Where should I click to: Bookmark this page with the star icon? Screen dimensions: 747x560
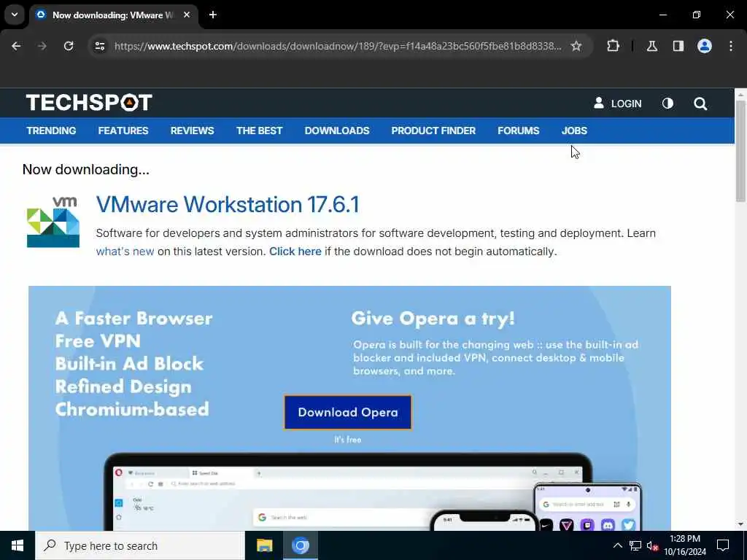576,46
